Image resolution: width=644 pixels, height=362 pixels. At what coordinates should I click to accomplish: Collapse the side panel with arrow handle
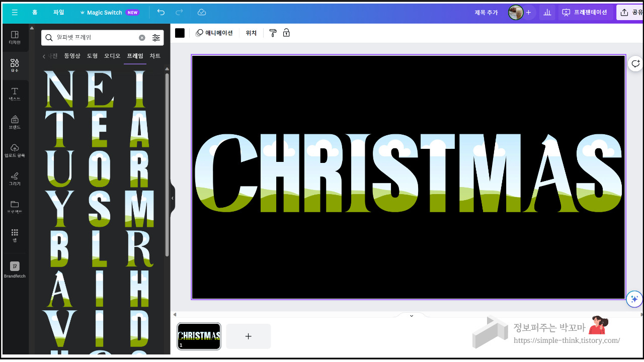[x=173, y=198]
